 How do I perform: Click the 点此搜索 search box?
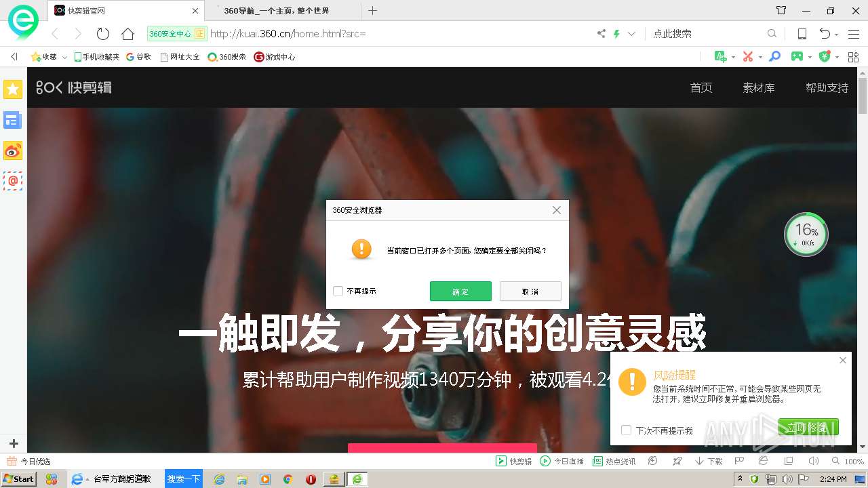point(707,33)
